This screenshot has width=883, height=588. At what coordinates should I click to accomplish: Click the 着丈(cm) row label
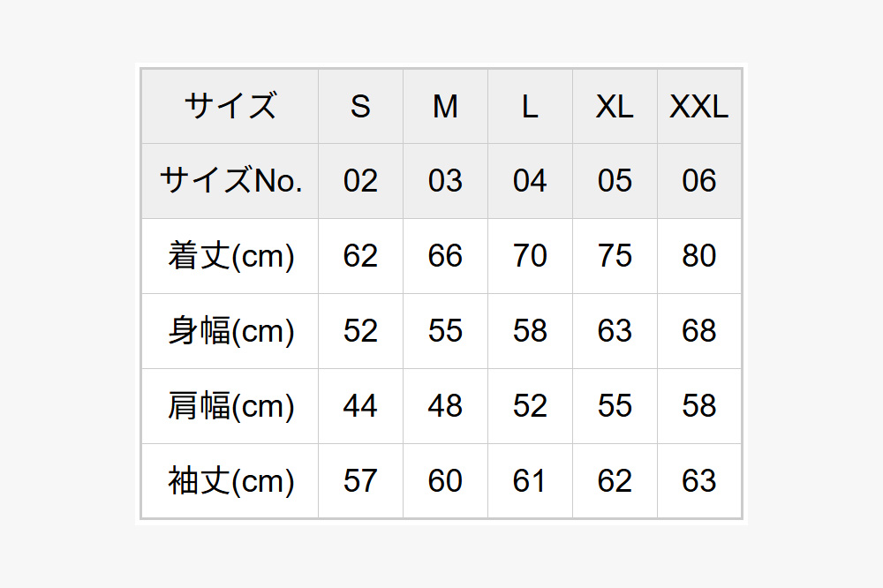click(x=230, y=256)
